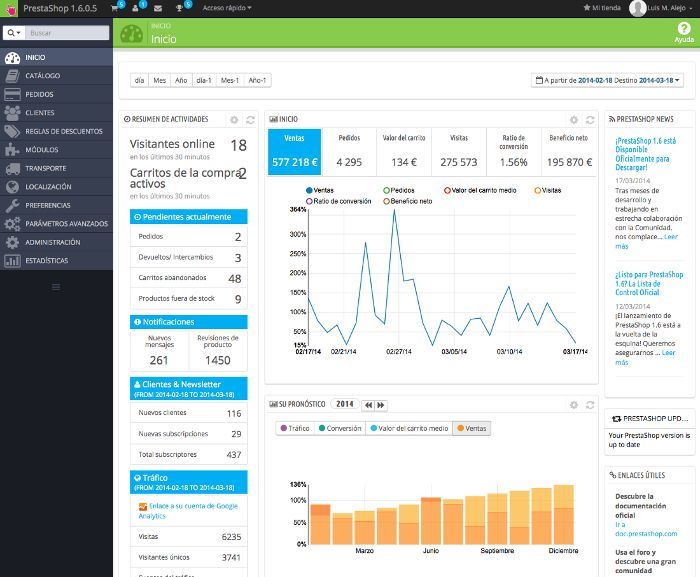This screenshot has height=577, width=700.
Task: Click the Carritos abandonados row
Action: pos(188,278)
